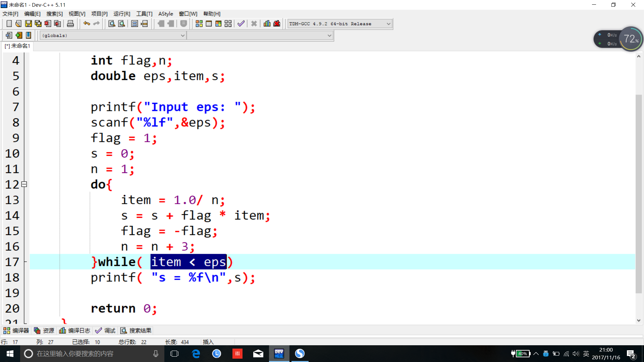644x362 pixels.
Task: Click the New project window icon
Action: click(9, 35)
